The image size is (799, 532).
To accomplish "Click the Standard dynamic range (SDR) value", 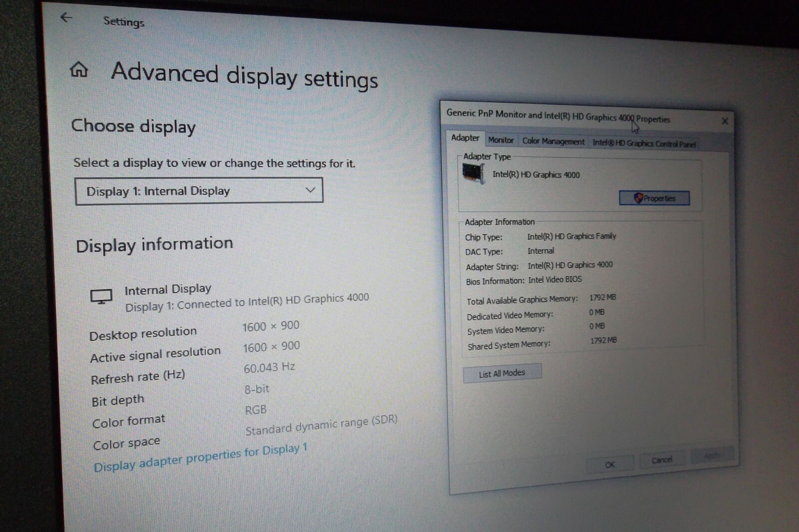I will tap(321, 425).
